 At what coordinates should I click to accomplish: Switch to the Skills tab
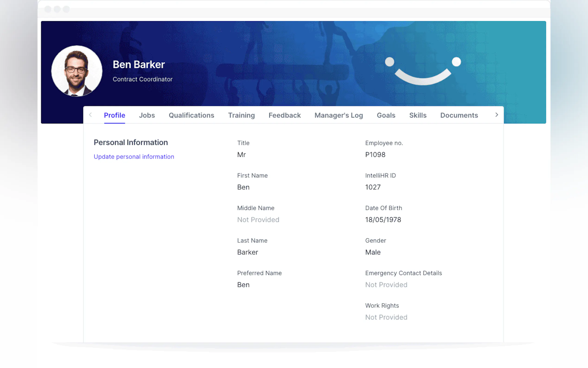point(418,115)
